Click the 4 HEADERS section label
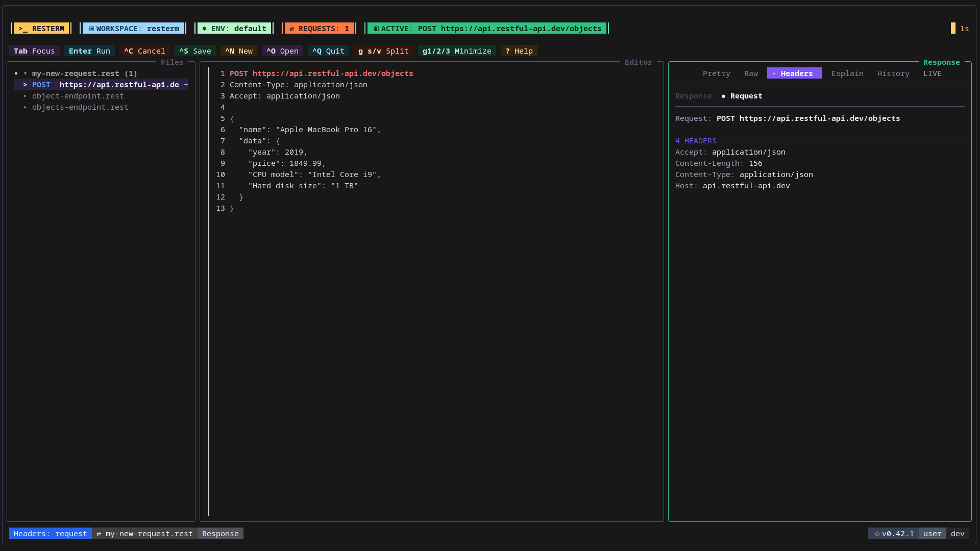Image resolution: width=980 pixels, height=551 pixels. 696,141
